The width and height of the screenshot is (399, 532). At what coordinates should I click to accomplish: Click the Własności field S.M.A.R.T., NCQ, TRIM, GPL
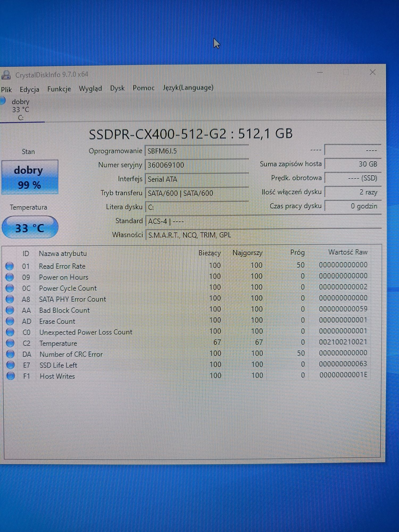click(x=263, y=235)
